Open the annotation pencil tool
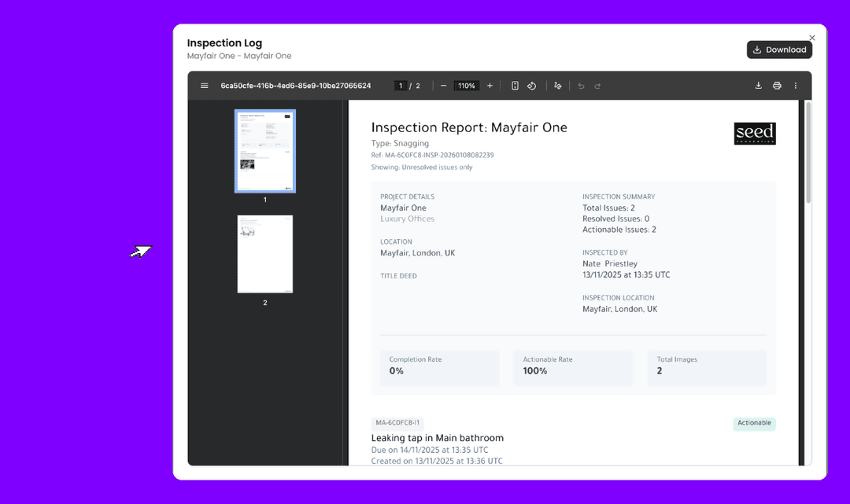Image resolution: width=850 pixels, height=504 pixels. pyautogui.click(x=557, y=86)
